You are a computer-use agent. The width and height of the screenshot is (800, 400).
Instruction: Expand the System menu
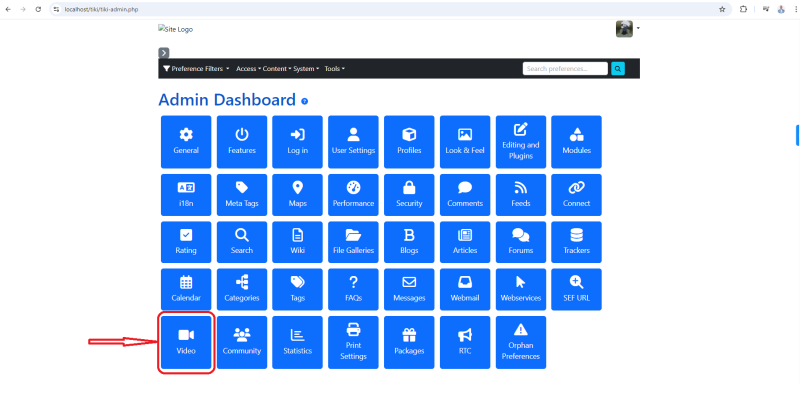306,68
